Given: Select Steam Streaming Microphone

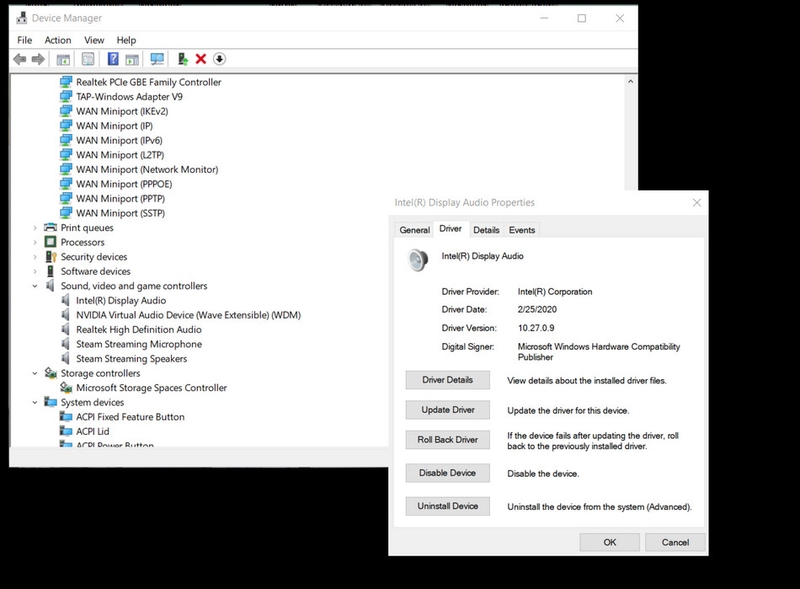Looking at the screenshot, I should point(139,344).
